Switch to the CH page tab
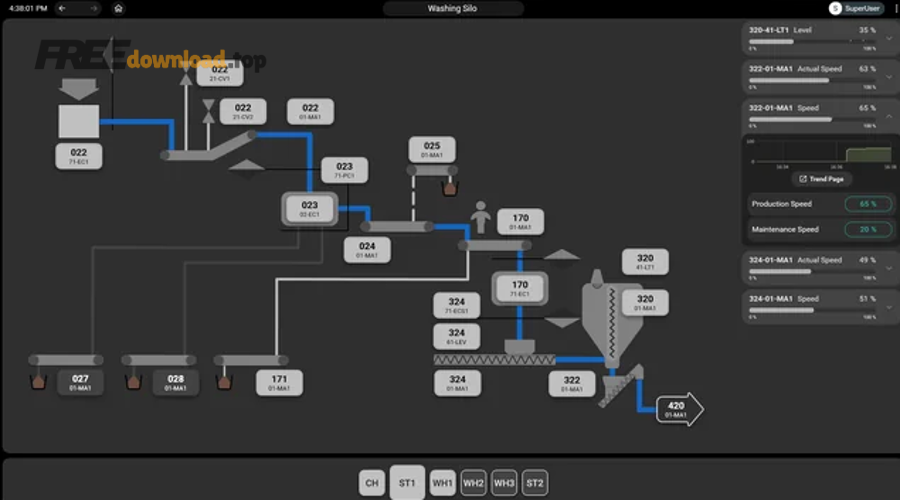Image resolution: width=900 pixels, height=500 pixels. 372,483
